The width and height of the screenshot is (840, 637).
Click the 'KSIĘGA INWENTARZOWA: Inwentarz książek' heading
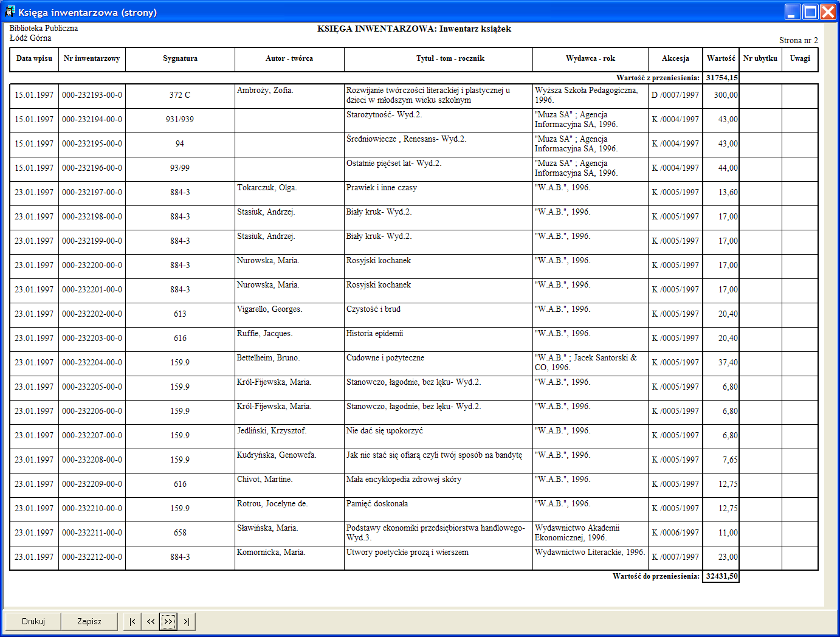coord(414,29)
